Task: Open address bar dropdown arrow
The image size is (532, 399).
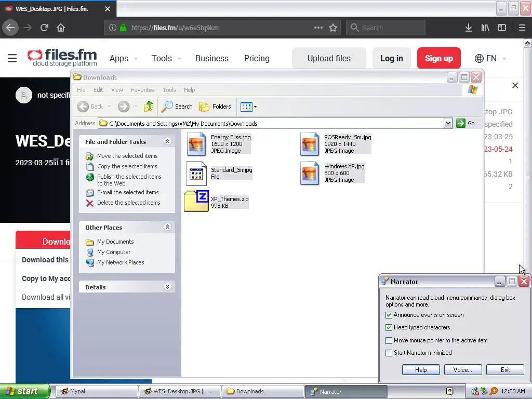Action: (x=448, y=123)
